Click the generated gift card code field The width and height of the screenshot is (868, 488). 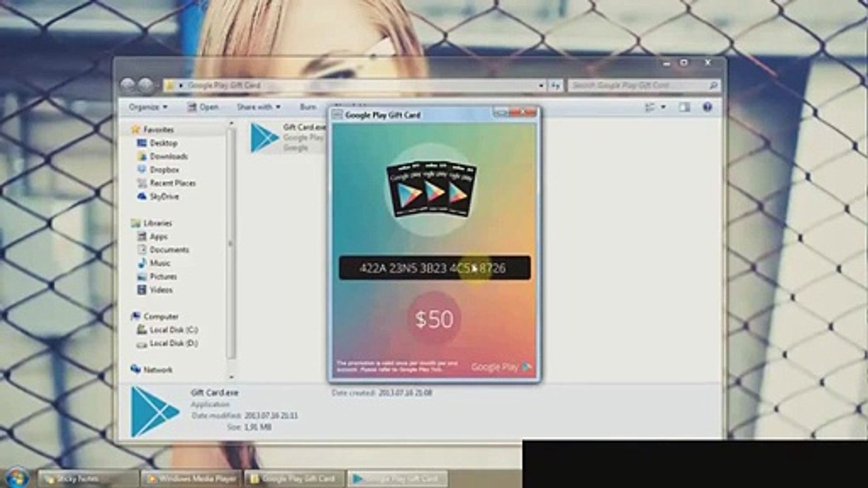tap(434, 268)
